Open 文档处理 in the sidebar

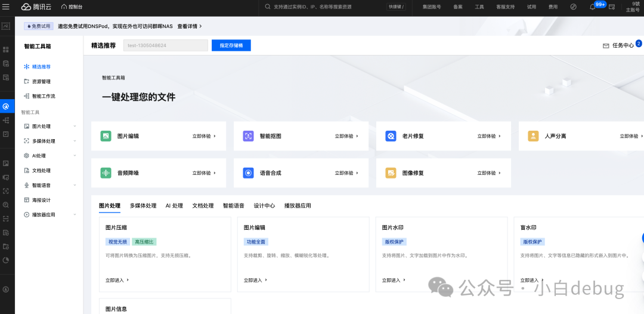42,171
